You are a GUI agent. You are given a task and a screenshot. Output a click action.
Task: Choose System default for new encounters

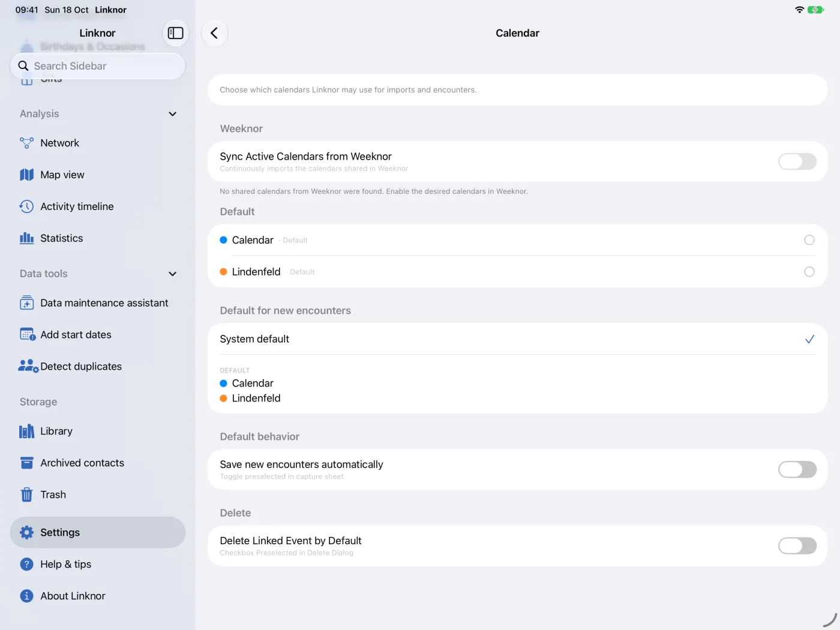click(517, 339)
